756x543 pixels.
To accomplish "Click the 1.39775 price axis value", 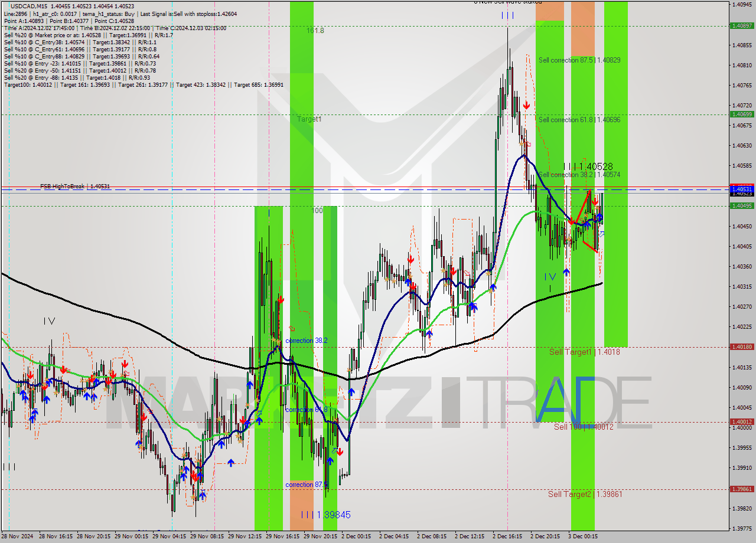I will [x=742, y=528].
